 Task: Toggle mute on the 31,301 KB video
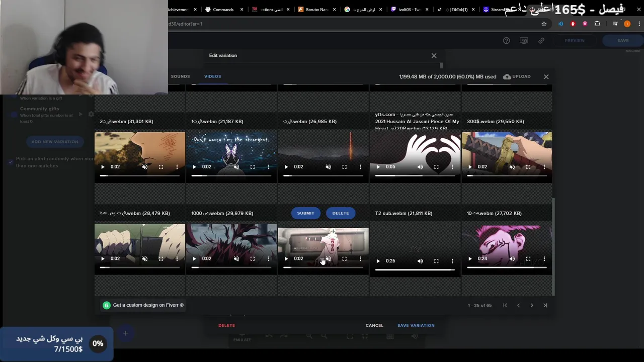pyautogui.click(x=145, y=167)
